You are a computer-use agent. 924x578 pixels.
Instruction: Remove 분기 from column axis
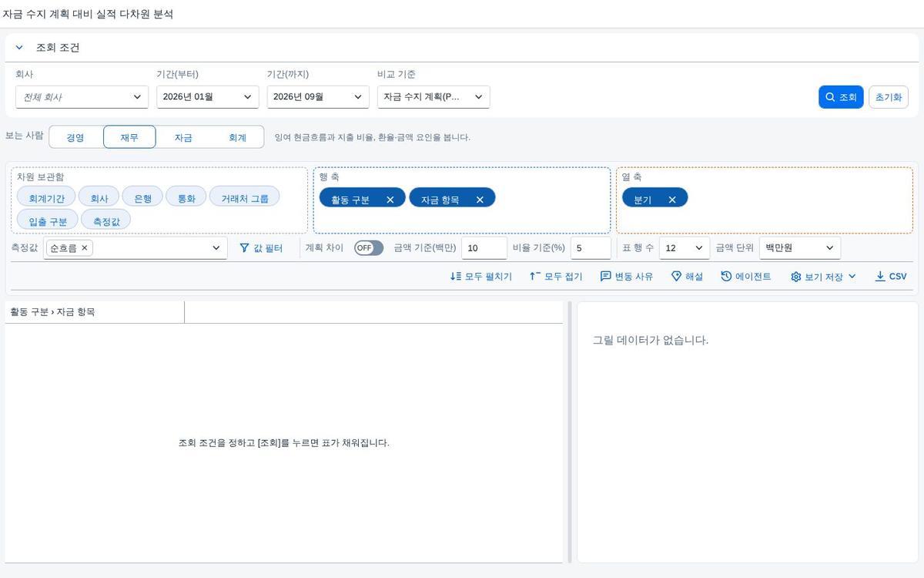click(672, 200)
